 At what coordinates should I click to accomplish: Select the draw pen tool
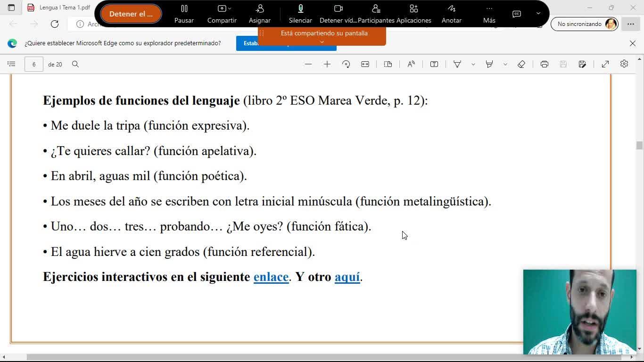tap(457, 64)
